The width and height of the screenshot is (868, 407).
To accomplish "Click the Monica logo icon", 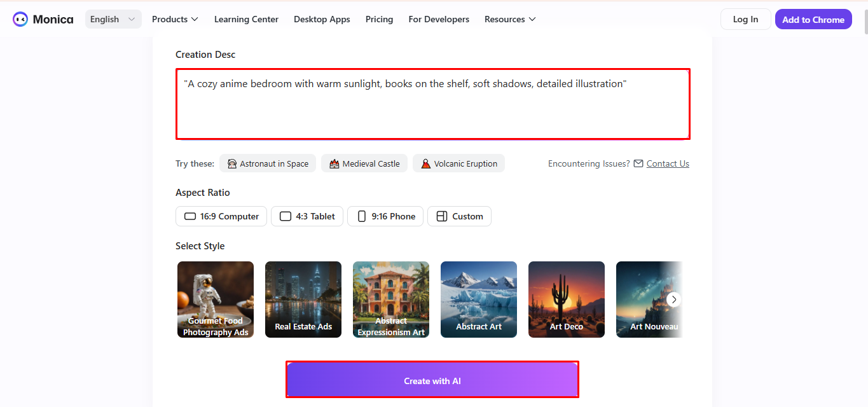I will pos(19,19).
